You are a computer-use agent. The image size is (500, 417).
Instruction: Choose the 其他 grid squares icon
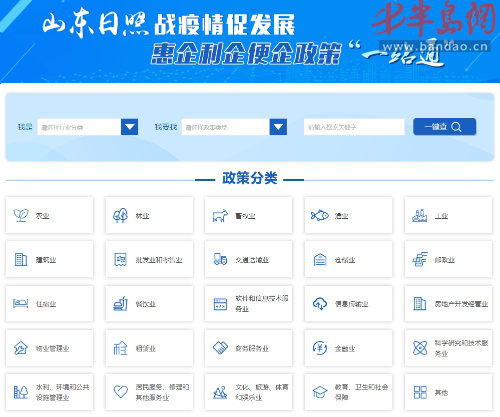(x=420, y=392)
